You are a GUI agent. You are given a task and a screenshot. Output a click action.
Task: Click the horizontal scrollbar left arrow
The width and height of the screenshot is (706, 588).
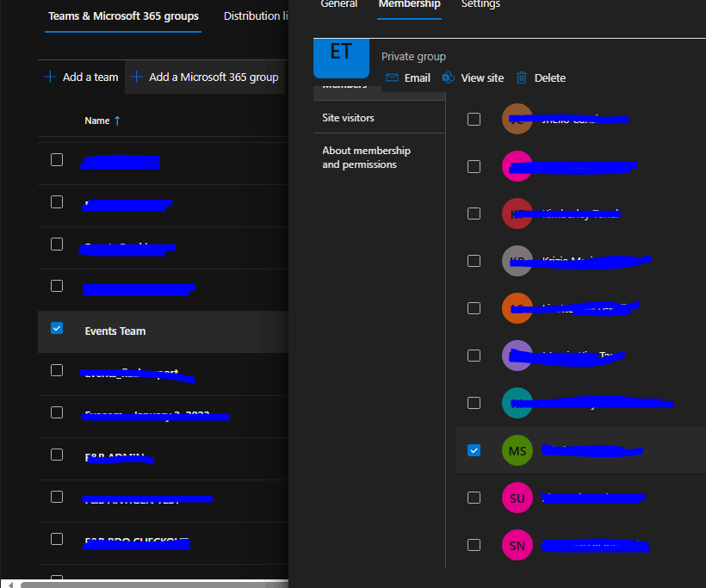[x=11, y=585]
